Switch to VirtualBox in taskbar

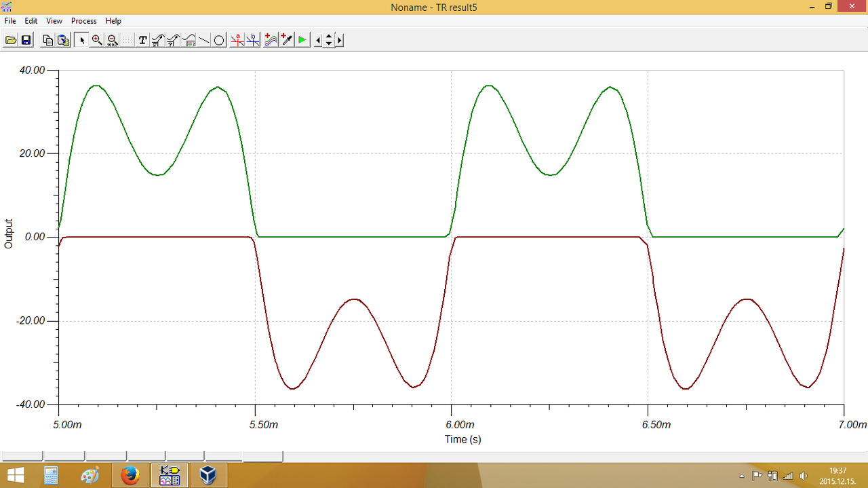pyautogui.click(x=208, y=475)
